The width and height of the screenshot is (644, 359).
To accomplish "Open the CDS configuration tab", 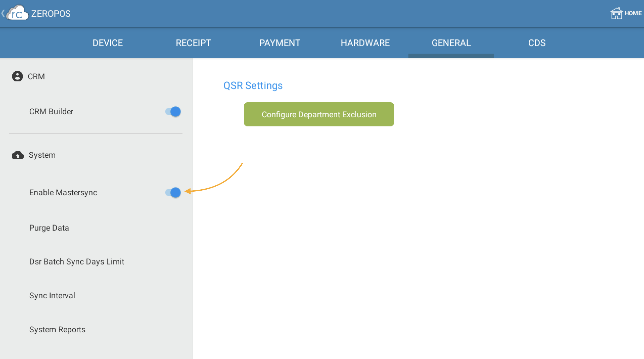I will point(537,43).
